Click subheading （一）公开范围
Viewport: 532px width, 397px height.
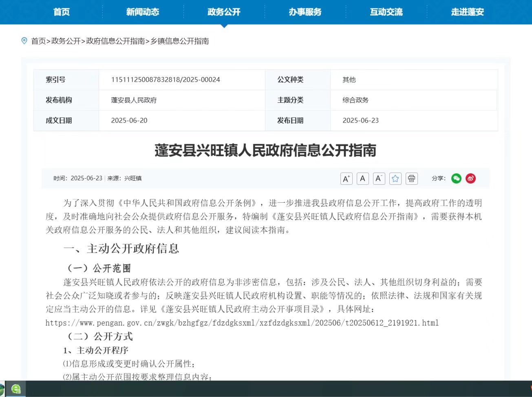pyautogui.click(x=98, y=268)
